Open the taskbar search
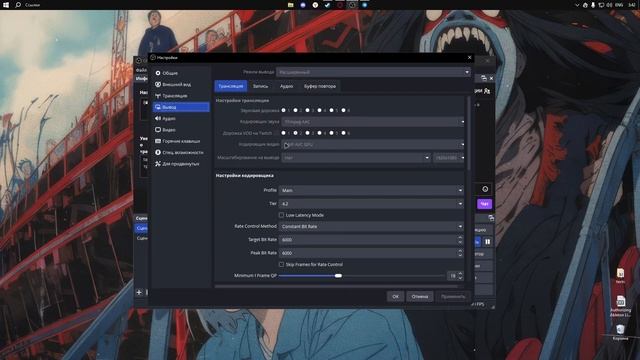 [18, 5]
